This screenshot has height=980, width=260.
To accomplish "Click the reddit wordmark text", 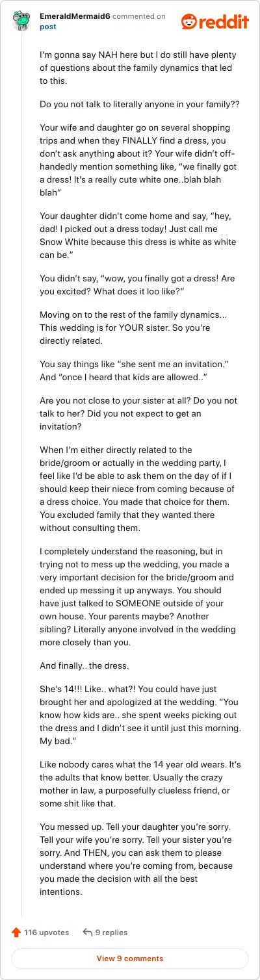I will [224, 21].
